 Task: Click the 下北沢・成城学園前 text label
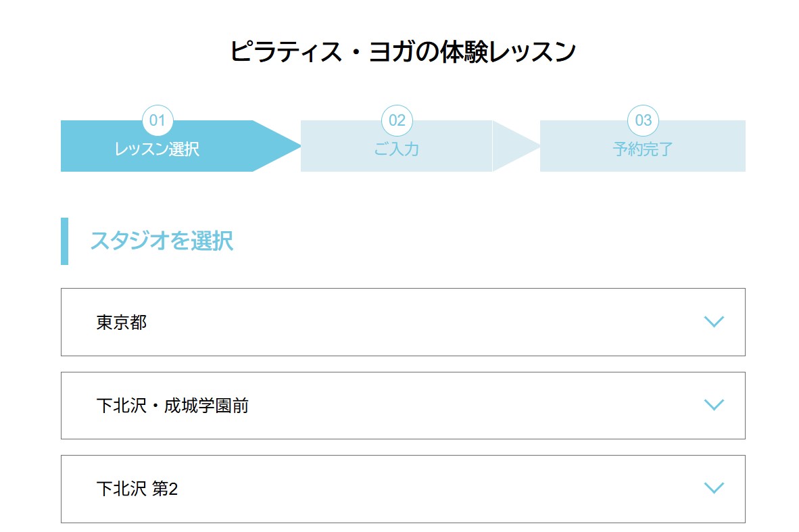pyautogui.click(x=172, y=406)
